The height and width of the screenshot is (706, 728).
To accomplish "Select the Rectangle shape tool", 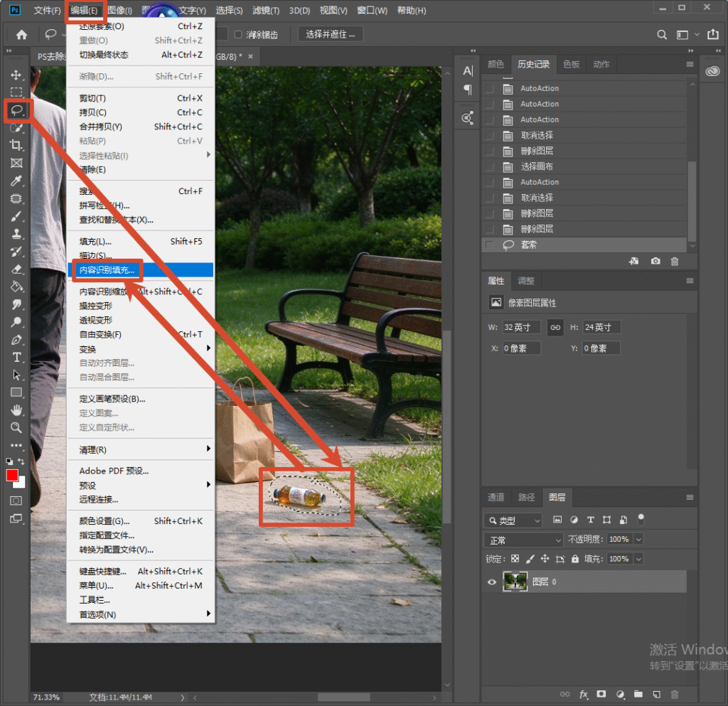I will click(x=16, y=392).
